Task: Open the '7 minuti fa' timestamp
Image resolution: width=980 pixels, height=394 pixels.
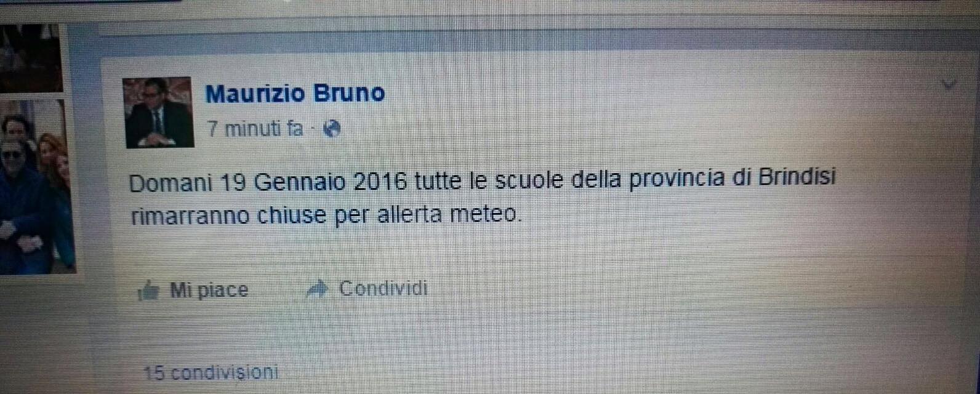Action: click(255, 129)
